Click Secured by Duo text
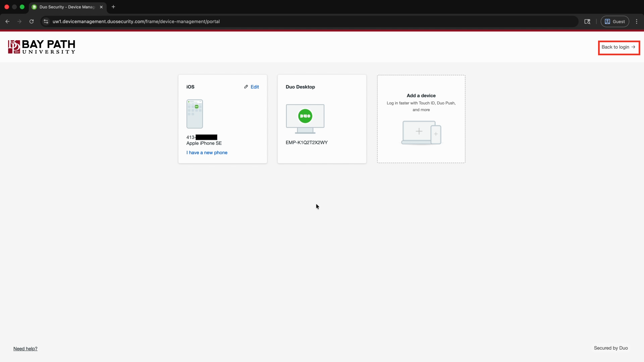Screen dimensions: 644x362 pyautogui.click(x=611, y=348)
